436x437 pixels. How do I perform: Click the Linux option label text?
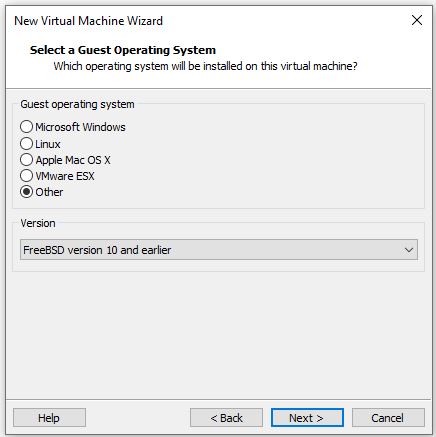click(x=48, y=144)
